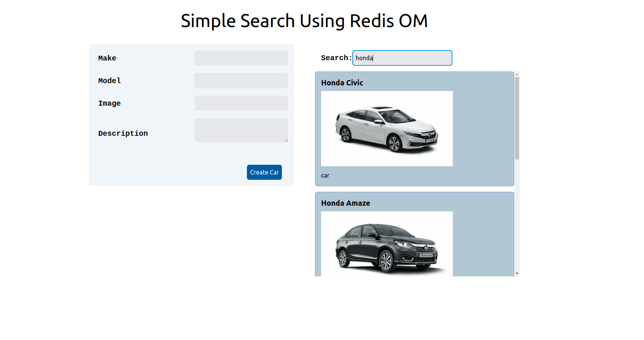Click the scrollbar up arrow
The height and width of the screenshot is (340, 644).
(x=517, y=74)
